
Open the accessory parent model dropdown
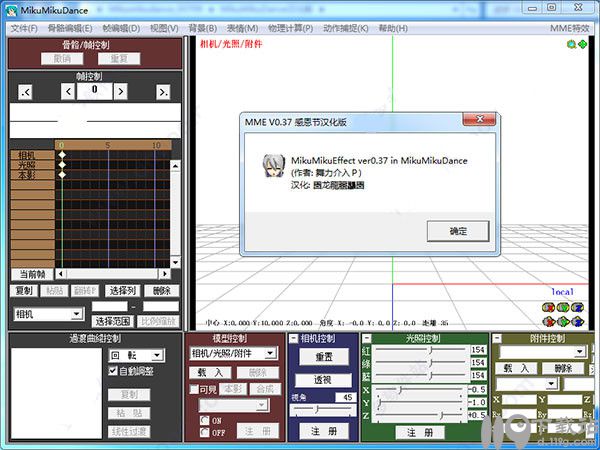coord(551,383)
